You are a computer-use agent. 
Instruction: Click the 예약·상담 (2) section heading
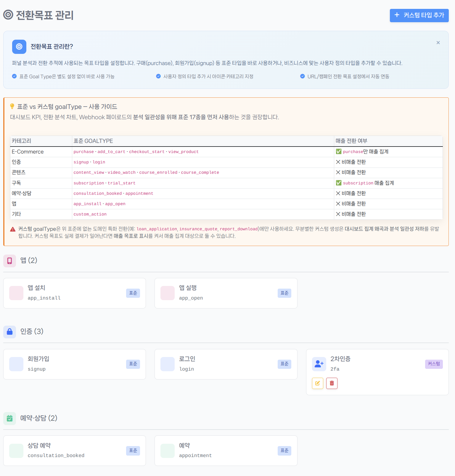(x=39, y=418)
